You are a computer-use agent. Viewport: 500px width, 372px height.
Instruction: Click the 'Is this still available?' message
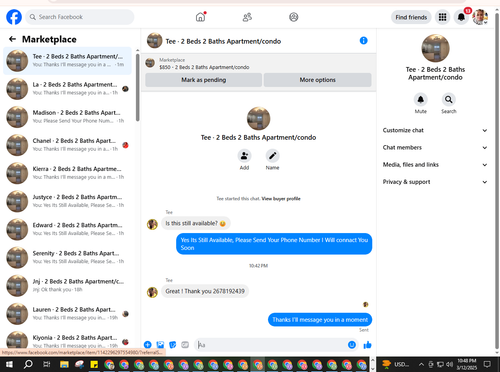pos(196,223)
